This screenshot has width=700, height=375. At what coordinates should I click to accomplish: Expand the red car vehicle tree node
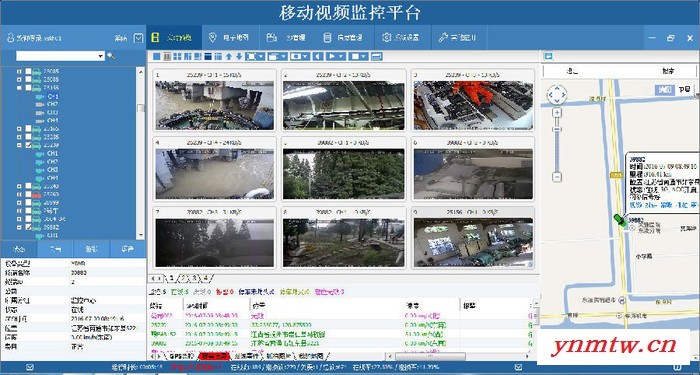[x=19, y=195]
